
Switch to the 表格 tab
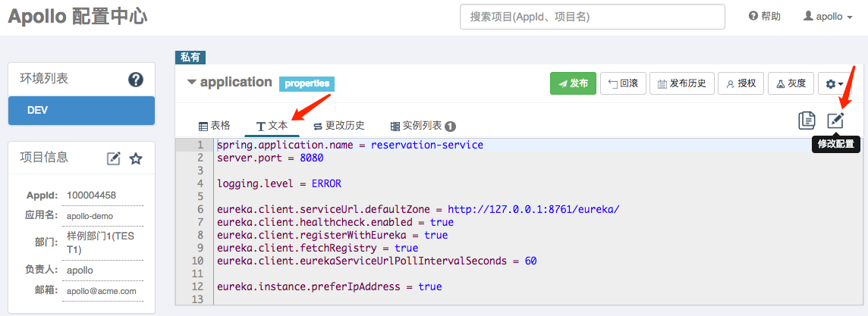214,126
